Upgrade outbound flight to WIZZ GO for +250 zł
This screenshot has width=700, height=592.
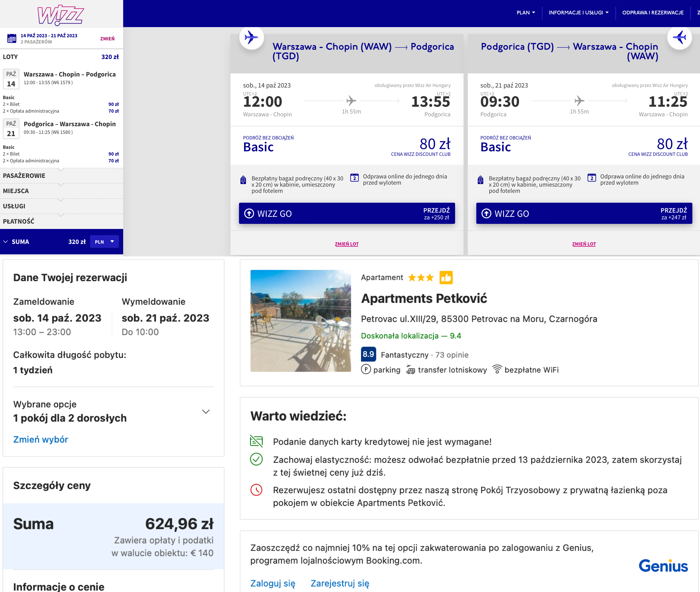click(347, 213)
